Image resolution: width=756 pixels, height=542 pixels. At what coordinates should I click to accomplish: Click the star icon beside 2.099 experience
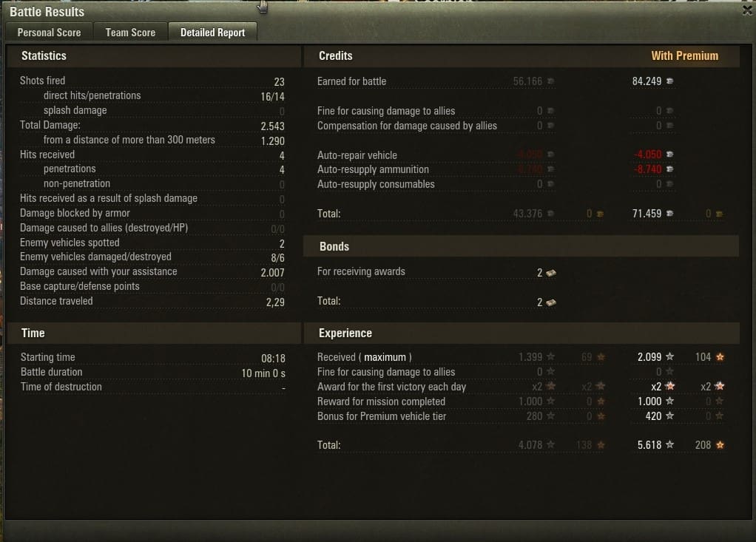pyautogui.click(x=669, y=356)
